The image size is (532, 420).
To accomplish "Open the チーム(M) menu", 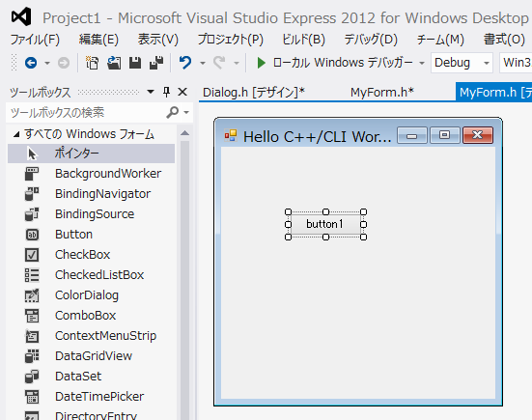I will pos(440,40).
